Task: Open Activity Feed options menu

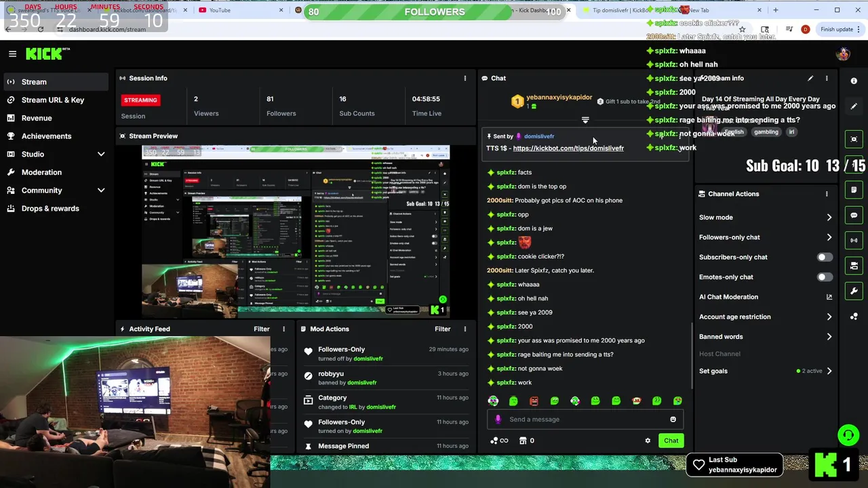Action: pyautogui.click(x=284, y=329)
